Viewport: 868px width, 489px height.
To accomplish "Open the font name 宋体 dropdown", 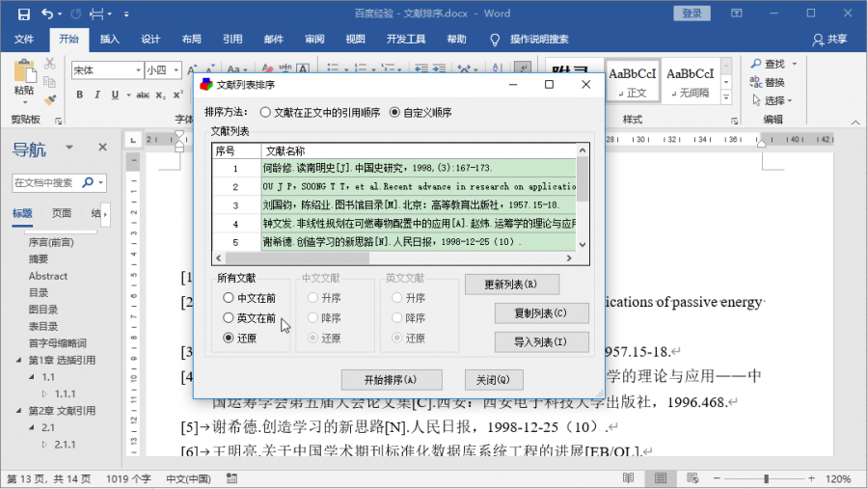I will tap(138, 70).
